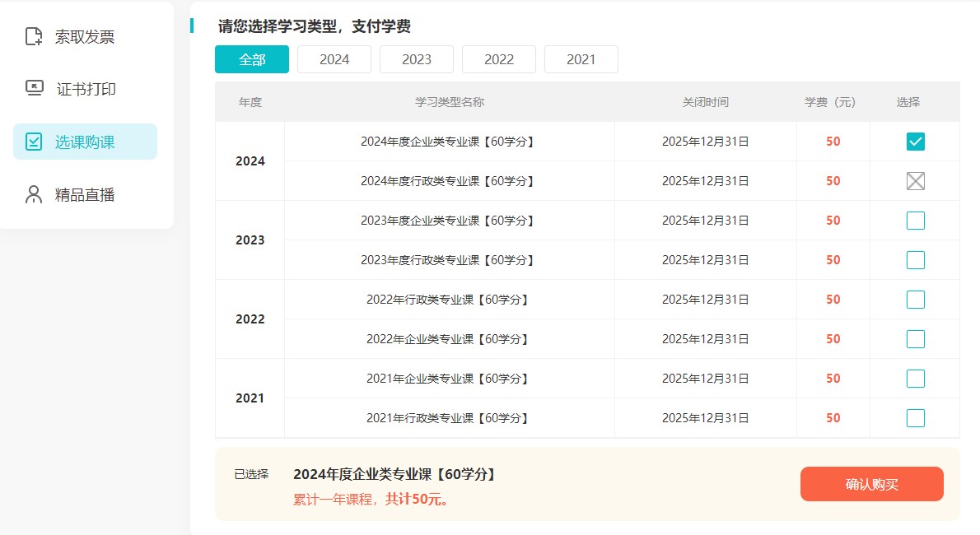Click the 学习类型名称 column header
This screenshot has height=535, width=980.
(x=450, y=102)
